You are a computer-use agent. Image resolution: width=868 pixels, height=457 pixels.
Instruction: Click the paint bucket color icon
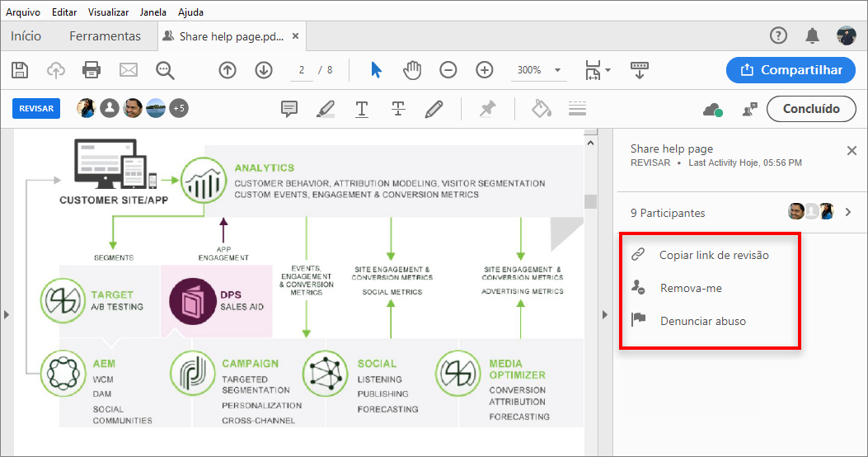click(x=542, y=109)
